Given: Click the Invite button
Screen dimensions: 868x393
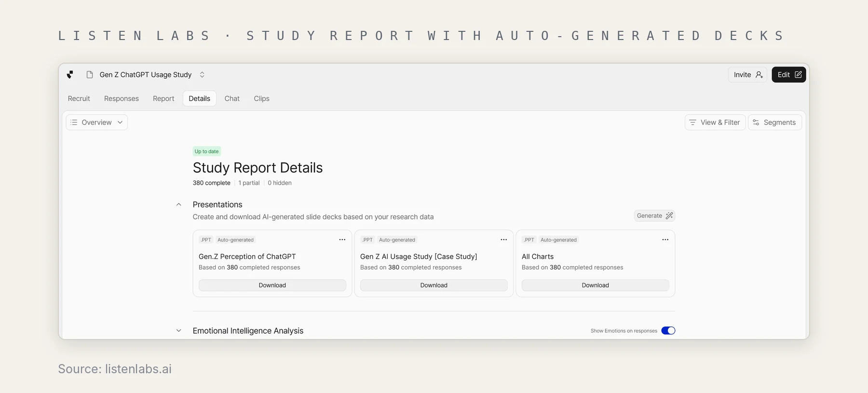Looking at the screenshot, I should pos(747,75).
